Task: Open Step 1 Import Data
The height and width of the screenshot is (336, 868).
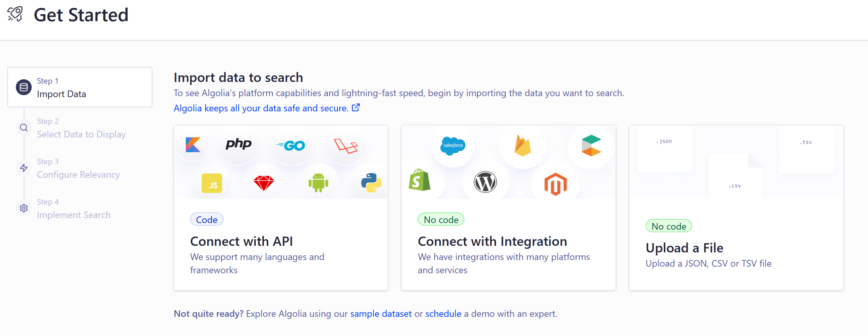Action: click(x=80, y=87)
